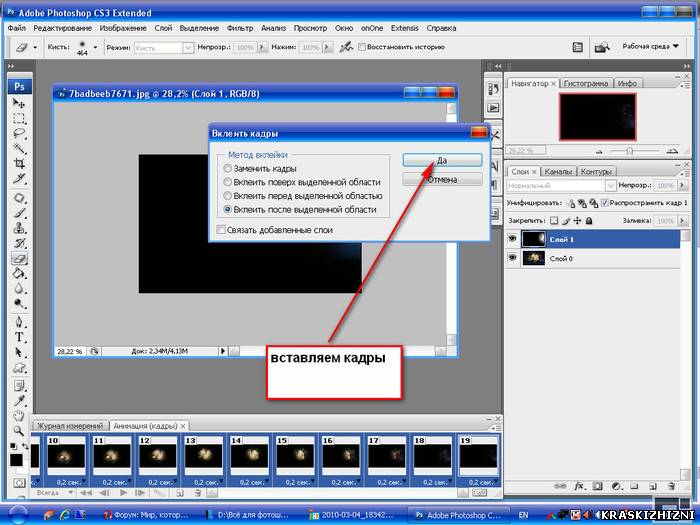
Task: Hide Слой 0 with its eye icon
Action: (x=512, y=258)
